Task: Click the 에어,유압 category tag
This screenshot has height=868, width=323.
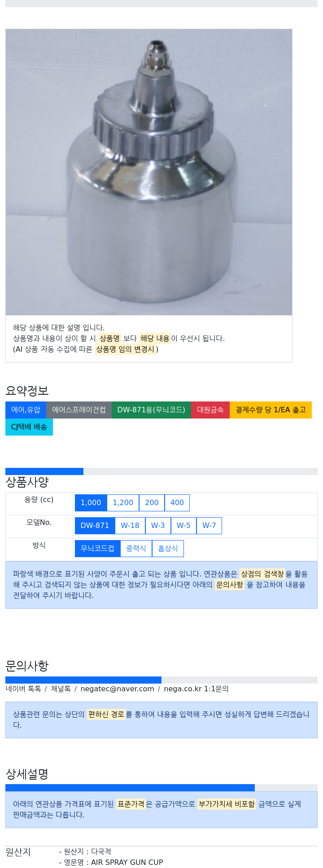Action: (26, 410)
